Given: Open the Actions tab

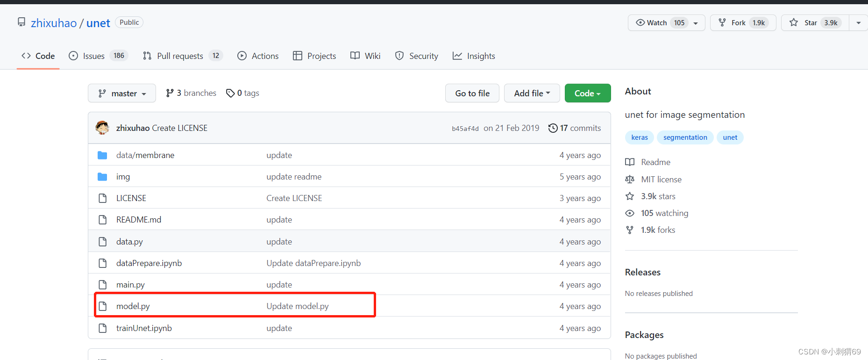Looking at the screenshot, I should click(x=258, y=56).
